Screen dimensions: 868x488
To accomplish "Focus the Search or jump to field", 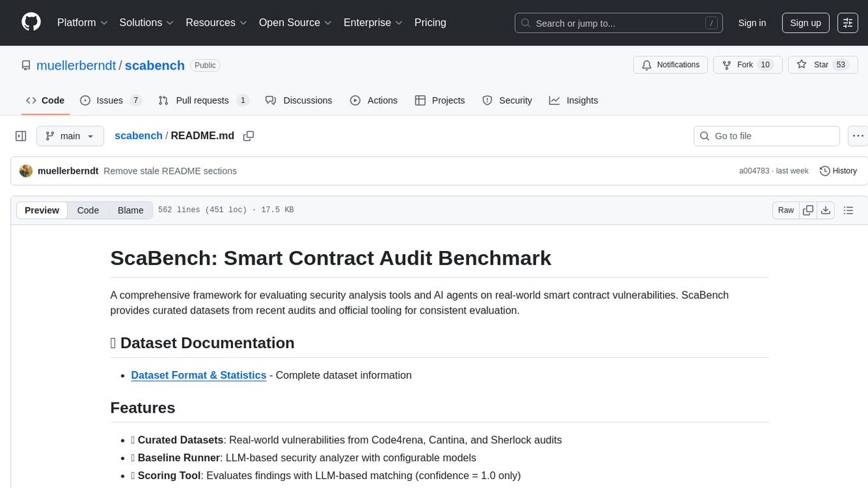I will point(618,23).
